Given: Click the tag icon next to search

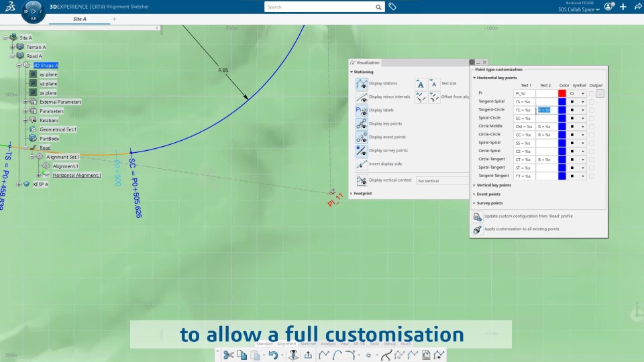Looking at the screenshot, I should pyautogui.click(x=392, y=7).
